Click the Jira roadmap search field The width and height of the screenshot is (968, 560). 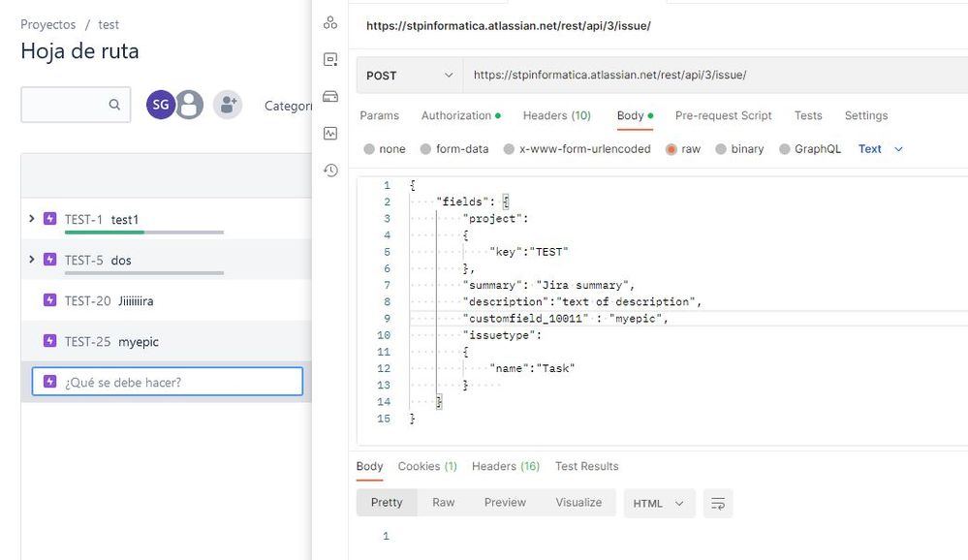pos(76,105)
